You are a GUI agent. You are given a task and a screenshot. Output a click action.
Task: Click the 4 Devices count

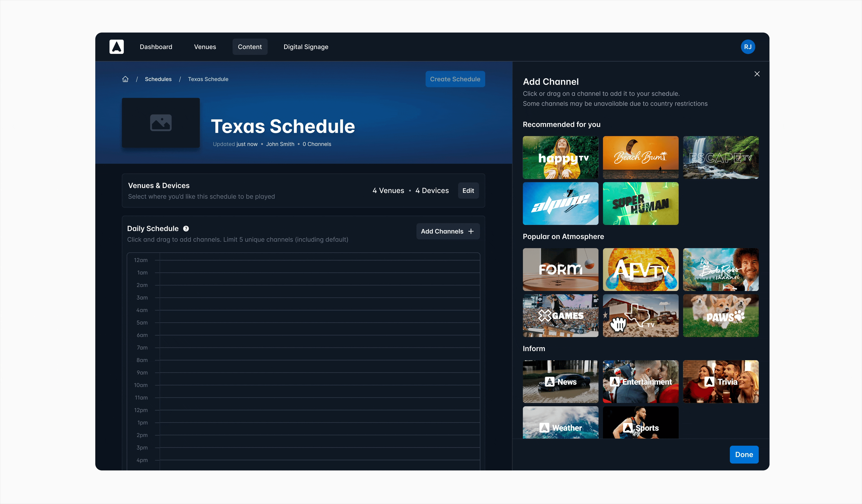[432, 191]
